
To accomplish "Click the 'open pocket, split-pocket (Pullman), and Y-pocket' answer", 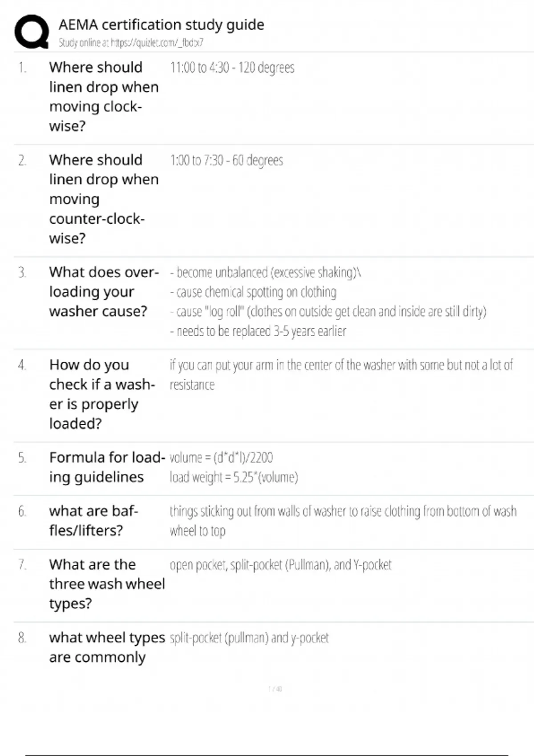I will click(280, 565).
